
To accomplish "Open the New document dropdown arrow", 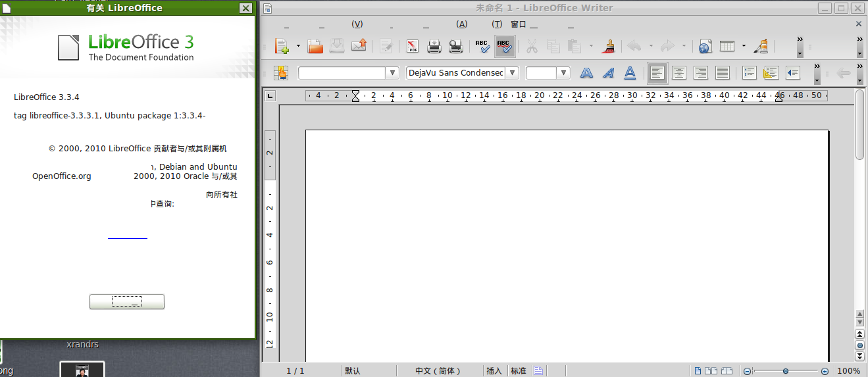I will [298, 46].
